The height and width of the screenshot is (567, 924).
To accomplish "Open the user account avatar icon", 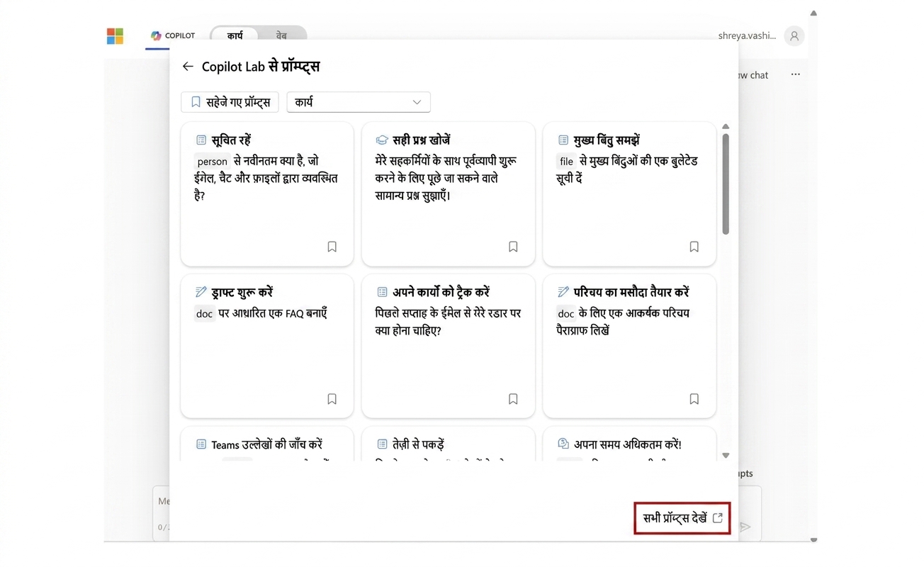I will (794, 35).
